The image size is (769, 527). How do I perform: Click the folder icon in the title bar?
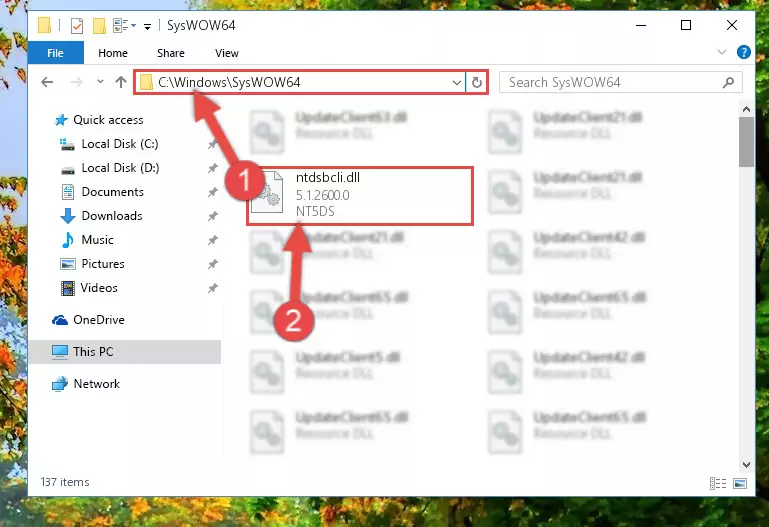click(44, 25)
